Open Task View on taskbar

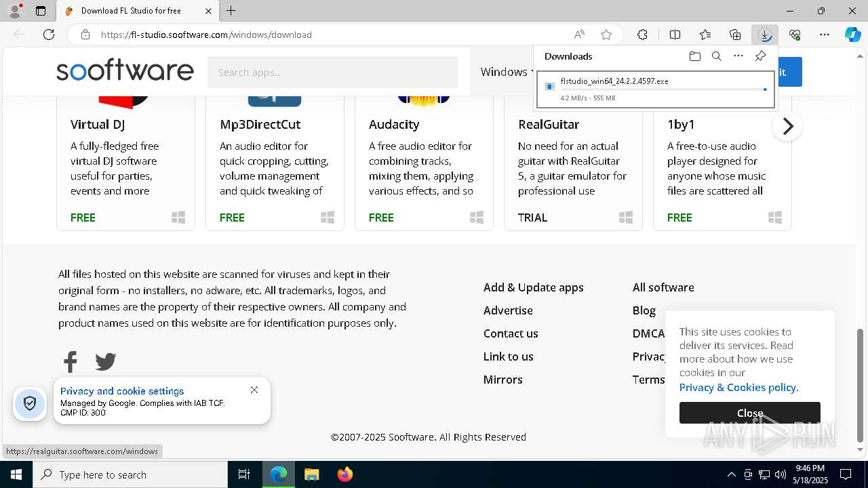click(x=244, y=474)
